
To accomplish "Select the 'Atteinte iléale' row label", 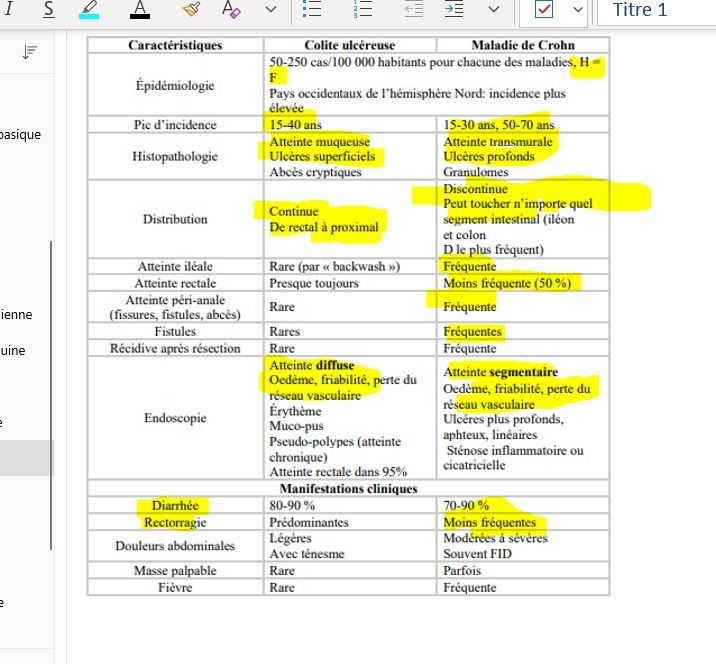I will tap(175, 266).
